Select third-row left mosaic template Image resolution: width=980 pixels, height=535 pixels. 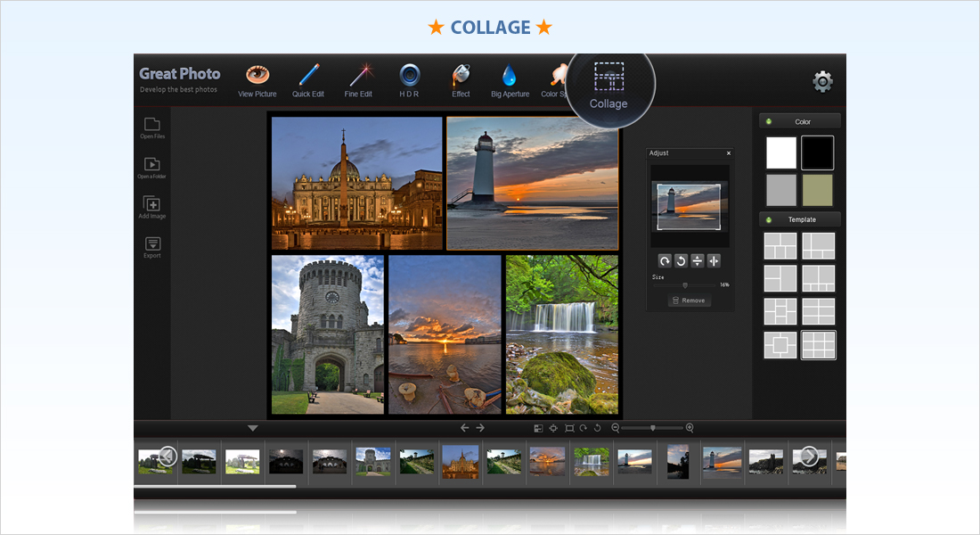pyautogui.click(x=780, y=311)
